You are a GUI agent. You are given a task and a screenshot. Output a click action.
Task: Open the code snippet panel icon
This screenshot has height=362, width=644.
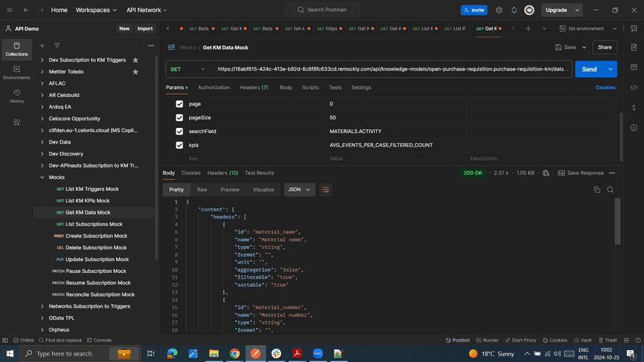633,88
